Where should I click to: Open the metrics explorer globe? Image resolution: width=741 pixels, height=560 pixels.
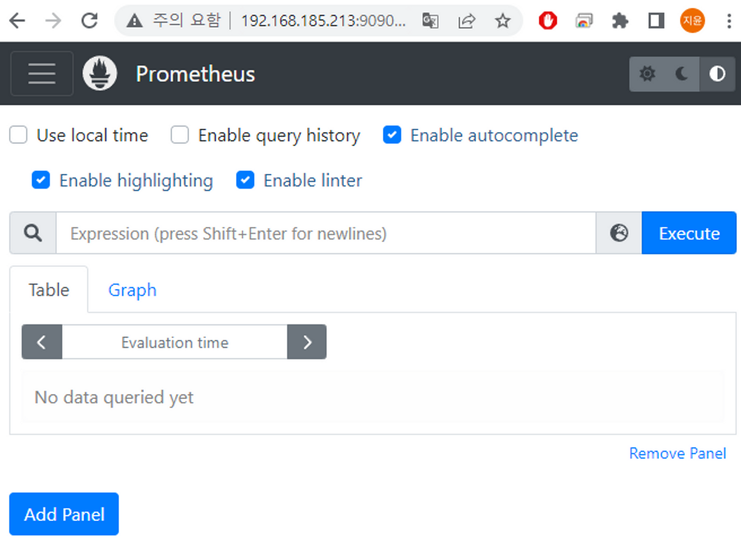(x=619, y=233)
